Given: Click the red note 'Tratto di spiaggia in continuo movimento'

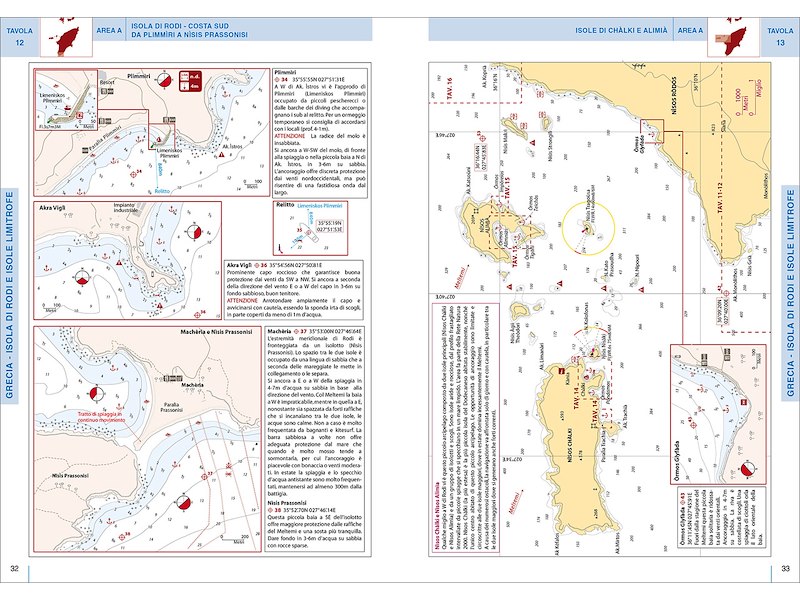Looking at the screenshot, I should (101, 417).
